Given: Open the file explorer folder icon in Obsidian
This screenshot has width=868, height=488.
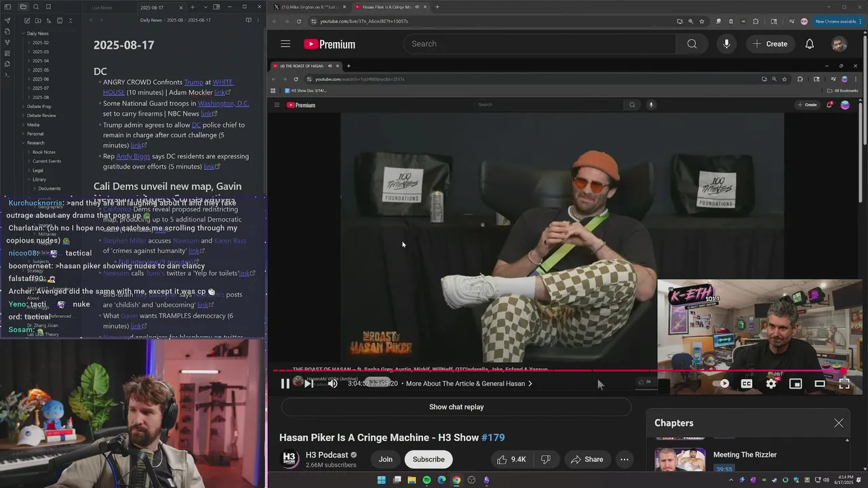Looking at the screenshot, I should pyautogui.click(x=23, y=7).
